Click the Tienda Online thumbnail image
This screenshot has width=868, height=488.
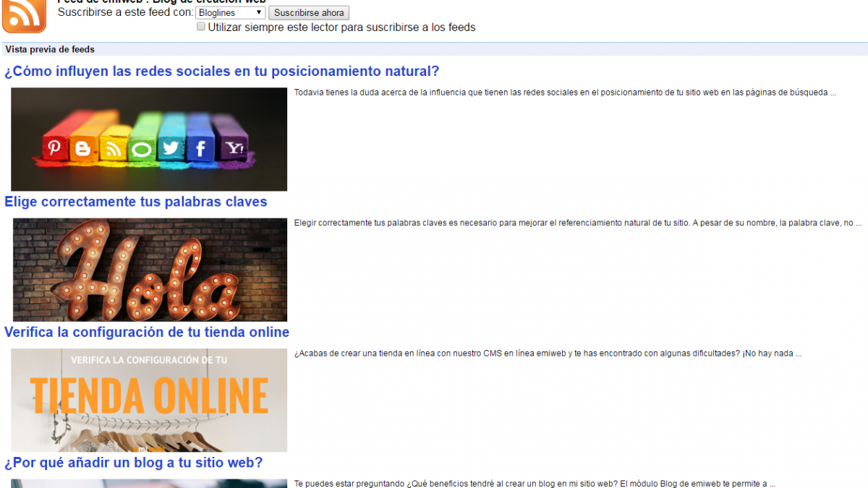[149, 400]
